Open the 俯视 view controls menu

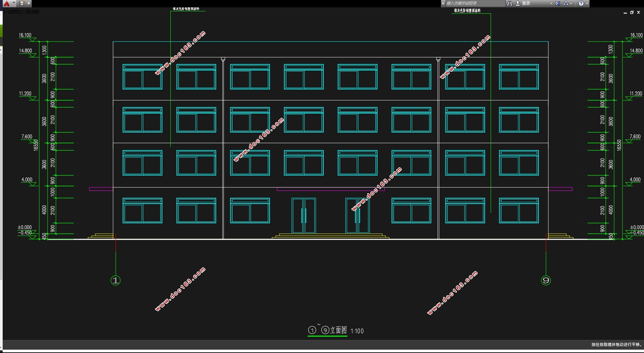pos(14,12)
